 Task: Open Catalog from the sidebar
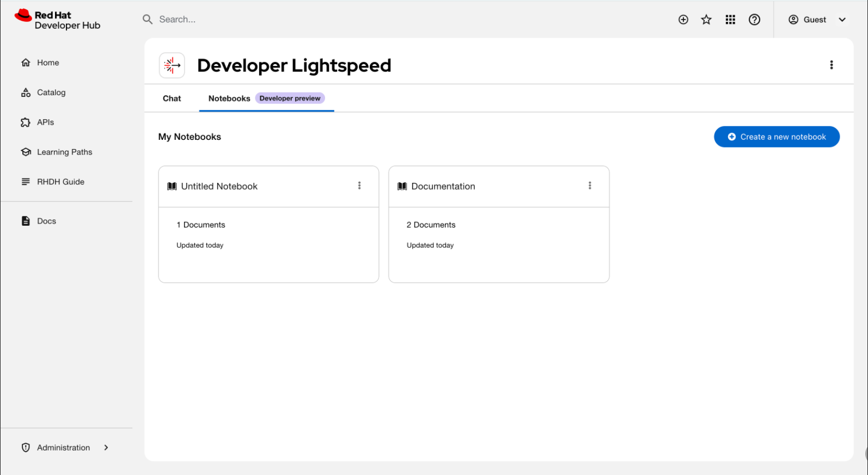click(x=51, y=92)
